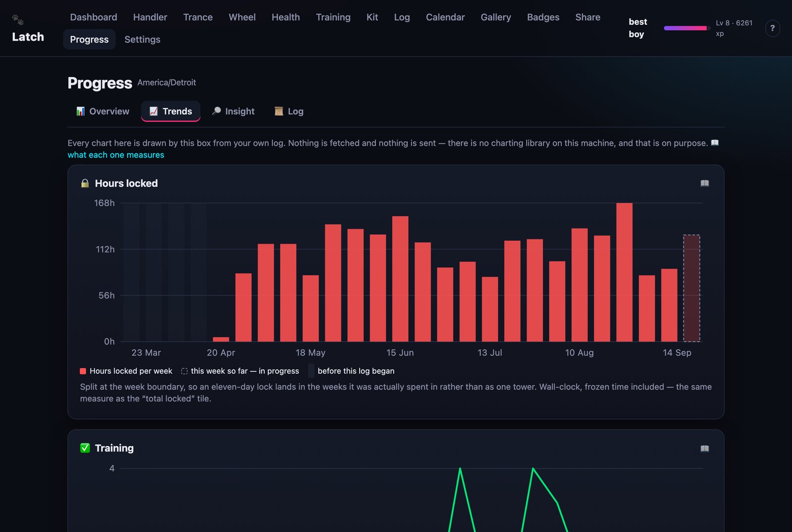Click the 'America/Detroit' timezone label
The height and width of the screenshot is (532, 792).
[167, 83]
